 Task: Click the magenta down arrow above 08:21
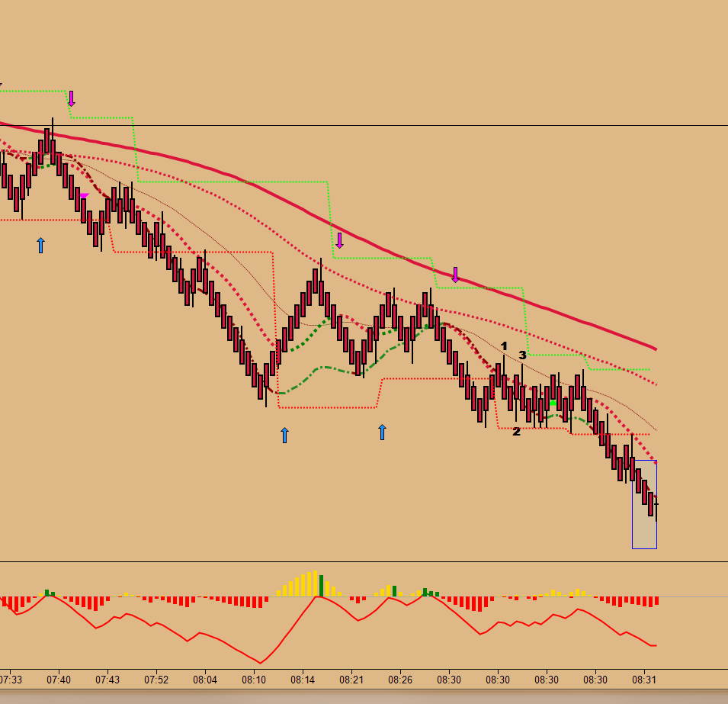pos(339,241)
